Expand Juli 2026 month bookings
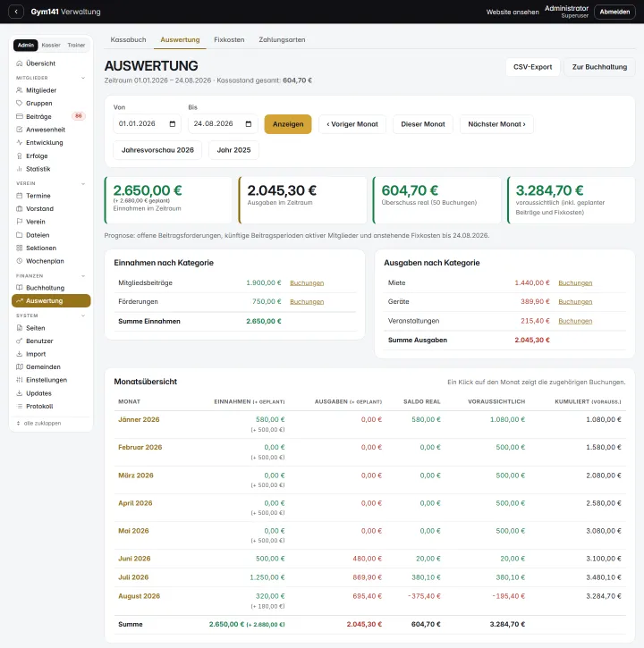The width and height of the screenshot is (644, 648). pos(133,577)
